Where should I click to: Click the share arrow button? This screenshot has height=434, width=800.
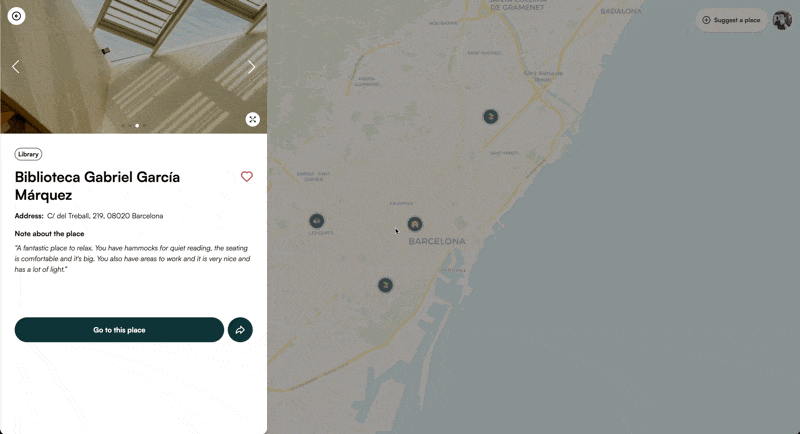(x=240, y=330)
